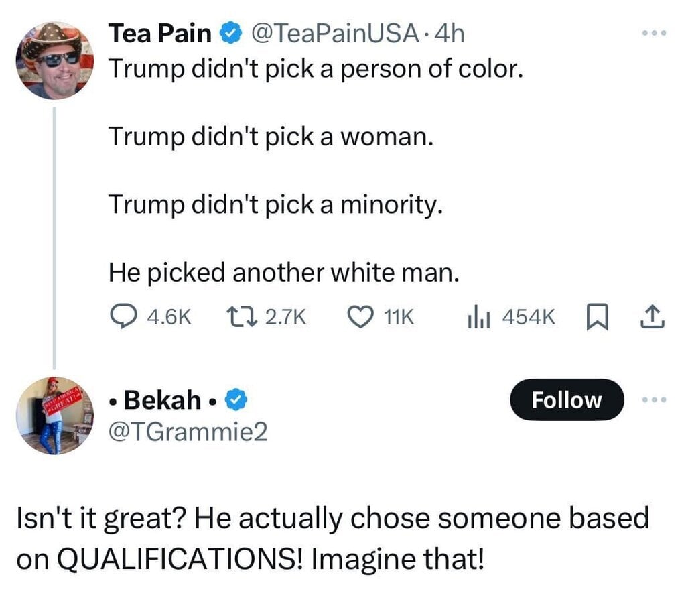This screenshot has width=686, height=616.
Task: Click the Bekah display name
Action: [x=163, y=400]
